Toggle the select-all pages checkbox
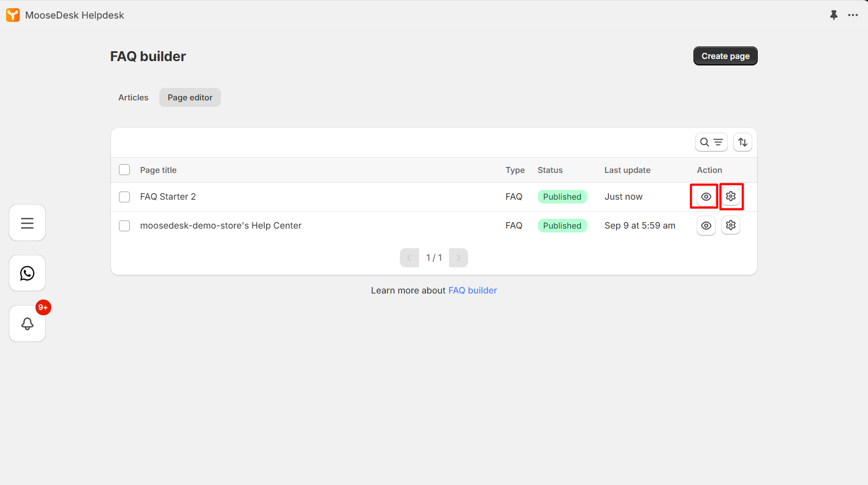Viewport: 868px width, 485px height. (x=124, y=170)
